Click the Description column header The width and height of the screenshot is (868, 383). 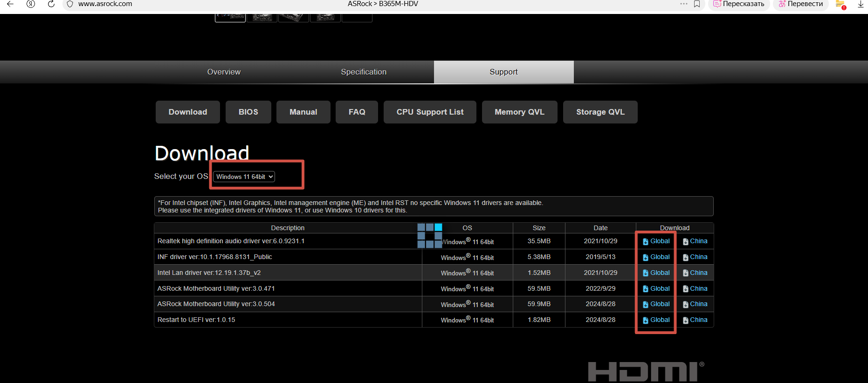click(288, 228)
